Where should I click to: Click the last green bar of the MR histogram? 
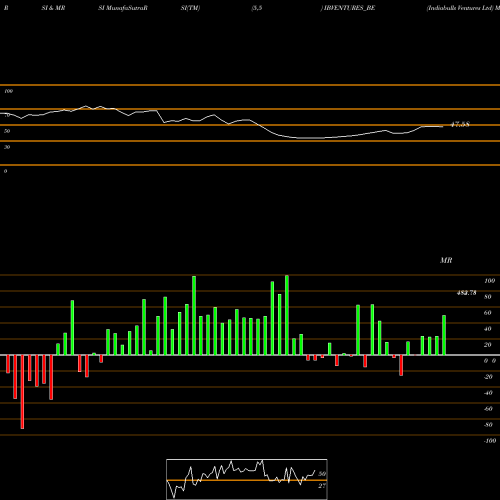click(x=444, y=335)
